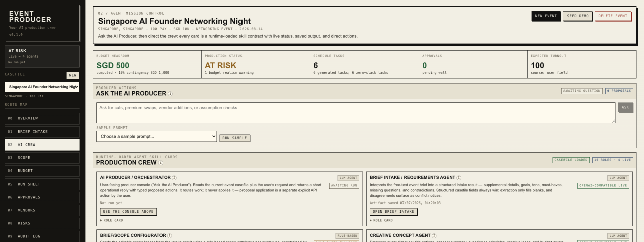The image size is (644, 242).
Task: Switch to 05 Run Sheet
Action: (x=42, y=184)
